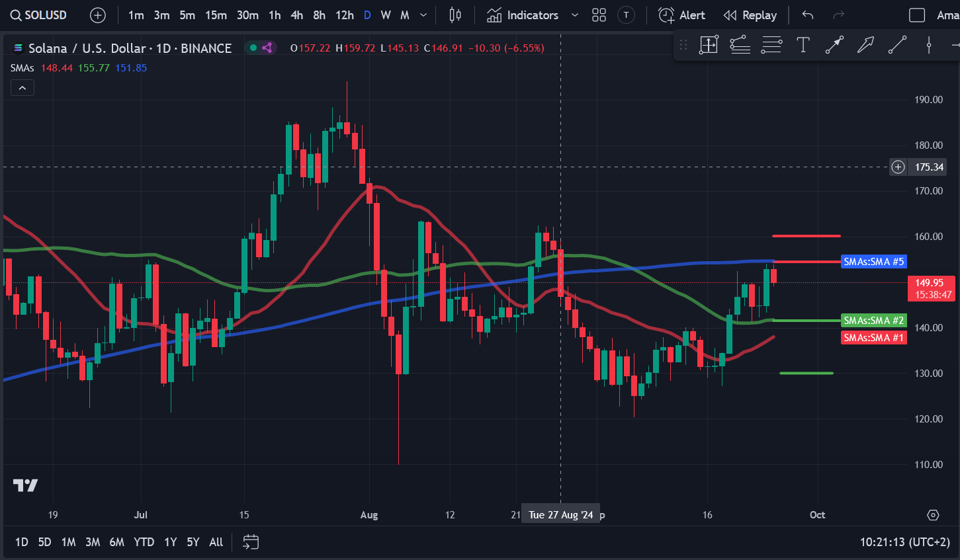Open the candlestick chart type menu
The image size is (960, 560).
point(455,15)
